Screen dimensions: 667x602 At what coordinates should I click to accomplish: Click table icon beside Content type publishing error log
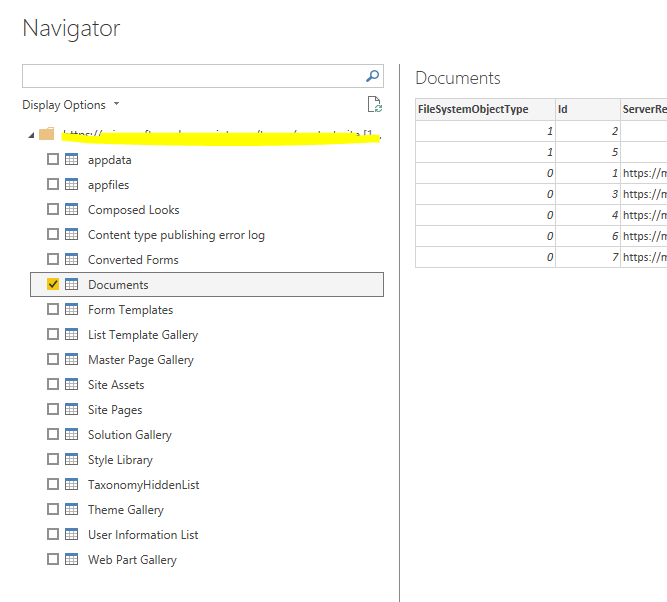[71, 234]
